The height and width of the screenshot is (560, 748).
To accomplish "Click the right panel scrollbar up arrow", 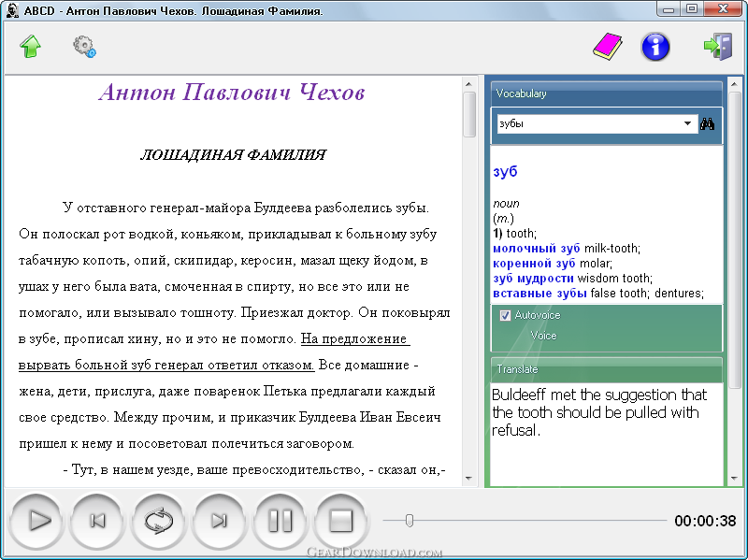I will click(735, 84).
